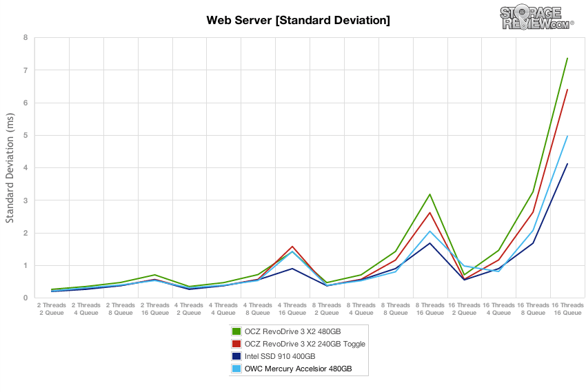Select the 'OCZ RevoDrive 3 X2 480GB' legend label
The height and width of the screenshot is (392, 586).
click(292, 331)
